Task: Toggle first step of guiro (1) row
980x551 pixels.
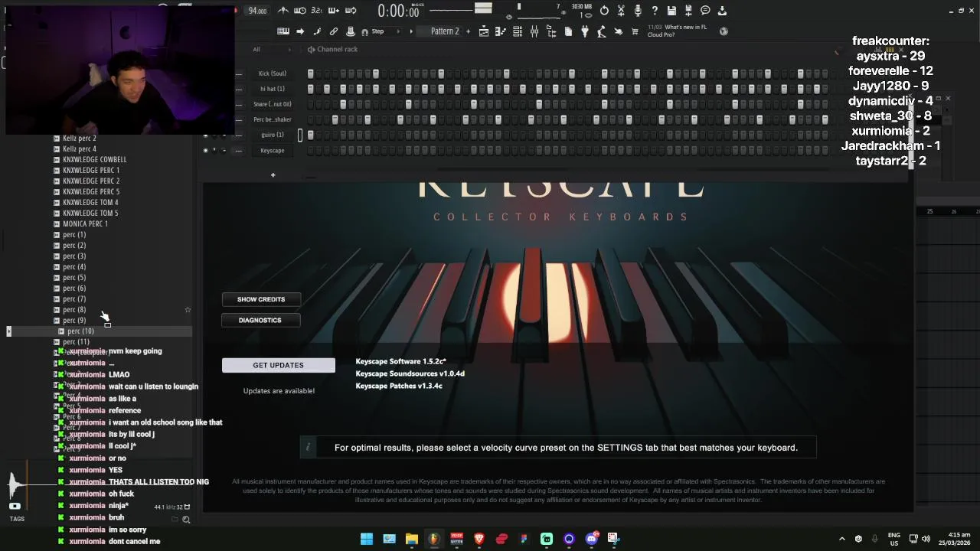Action: point(310,135)
